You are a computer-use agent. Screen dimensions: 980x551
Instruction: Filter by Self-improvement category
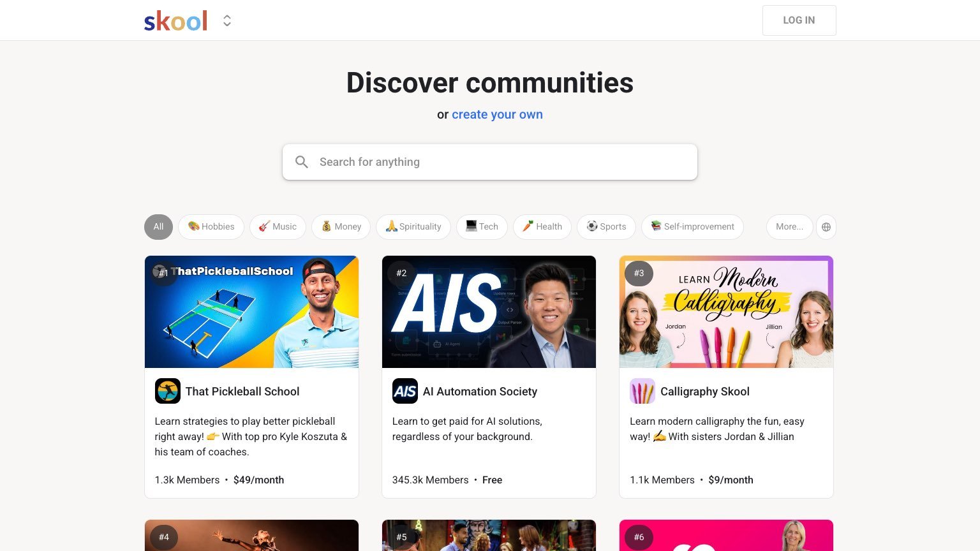pos(692,227)
